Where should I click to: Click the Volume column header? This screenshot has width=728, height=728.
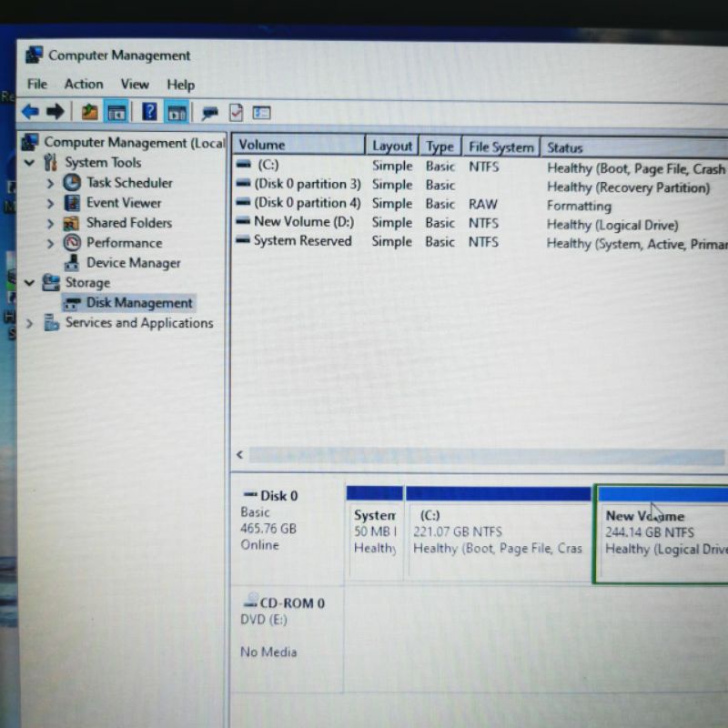pos(262,145)
